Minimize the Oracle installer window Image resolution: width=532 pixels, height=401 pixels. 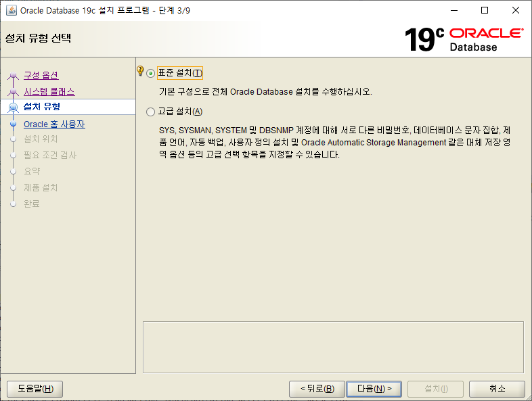pos(454,11)
